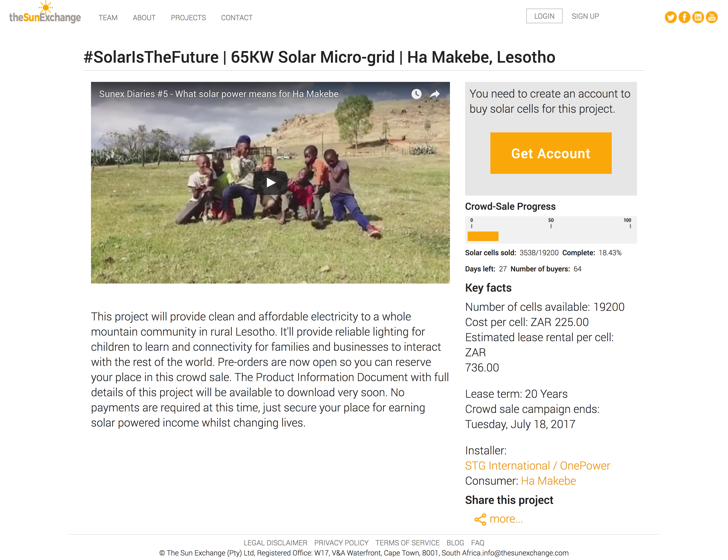Screen dimensions: 728x560
Task: Open the Facebook social icon
Action: [x=684, y=17]
